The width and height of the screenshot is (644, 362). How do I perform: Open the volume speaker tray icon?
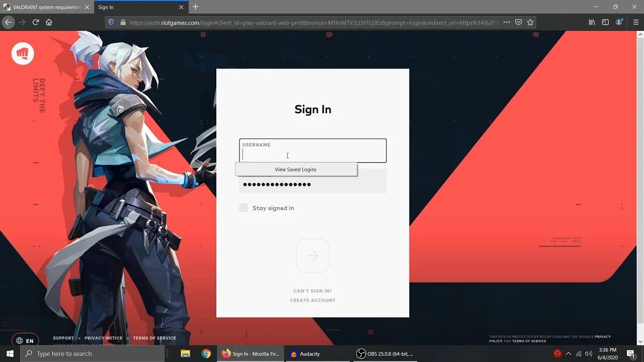pos(589,353)
